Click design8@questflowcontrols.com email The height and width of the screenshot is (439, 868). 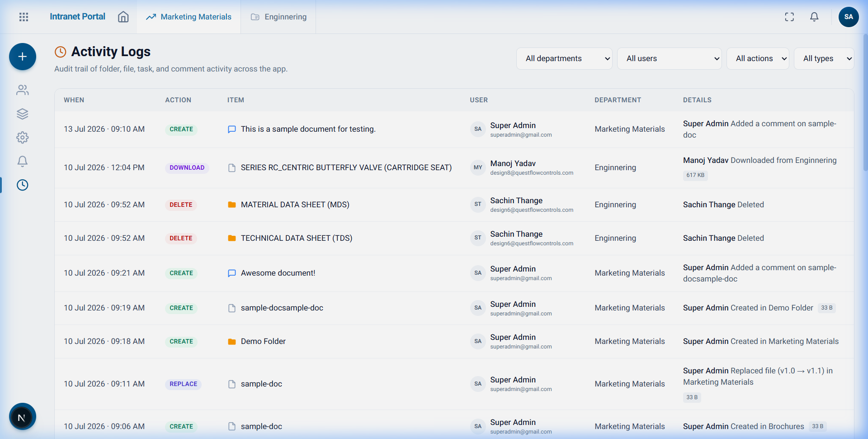coord(532,173)
